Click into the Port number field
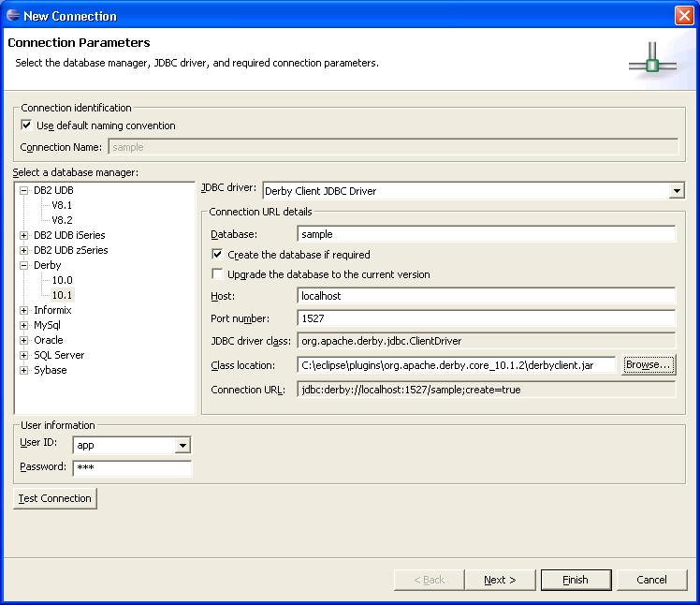Image resolution: width=700 pixels, height=605 pixels. pos(486,318)
